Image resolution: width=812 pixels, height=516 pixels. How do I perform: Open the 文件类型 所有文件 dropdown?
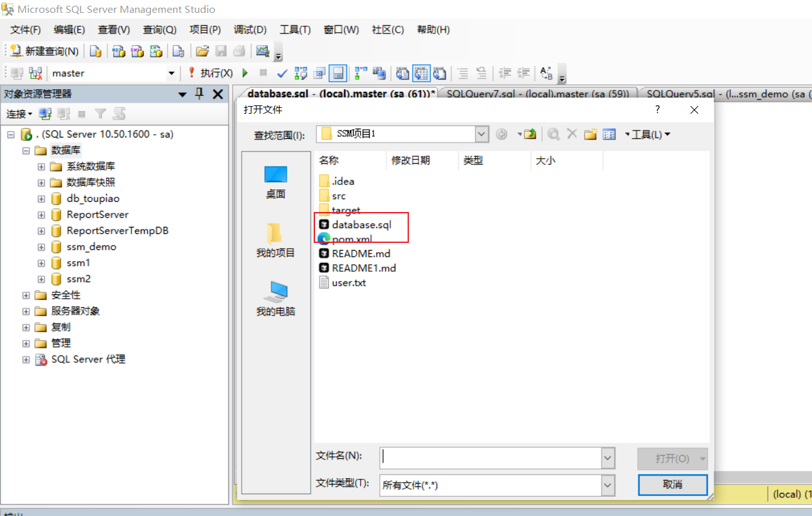608,485
